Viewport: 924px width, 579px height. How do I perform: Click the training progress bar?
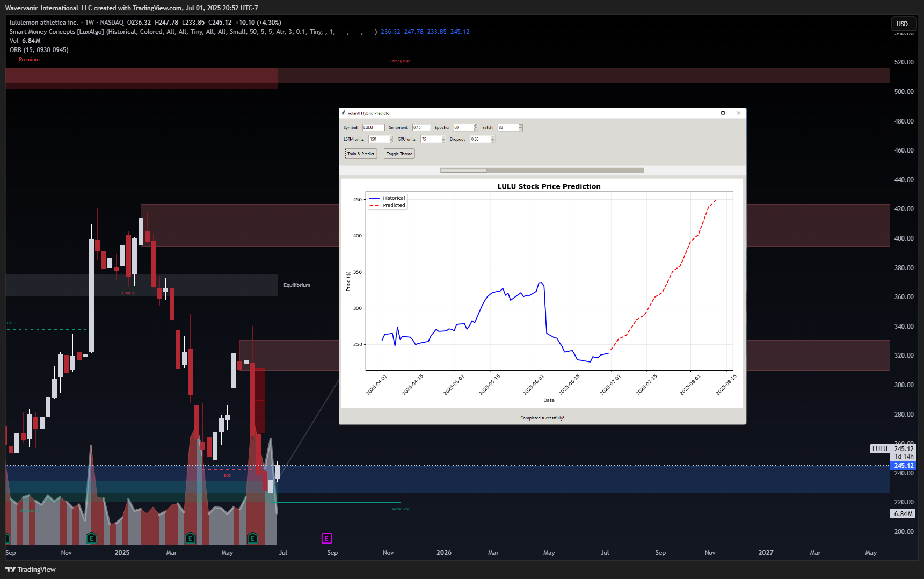pyautogui.click(x=542, y=170)
